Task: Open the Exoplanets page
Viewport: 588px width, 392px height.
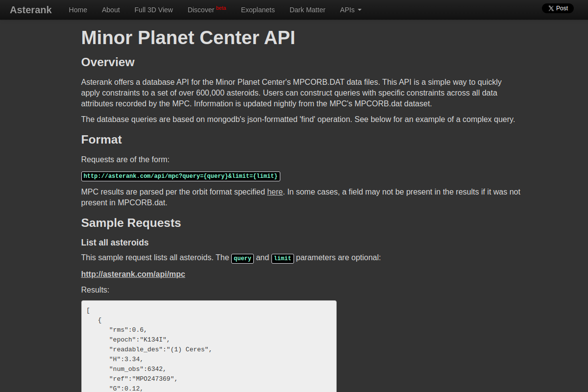Action: 258,10
